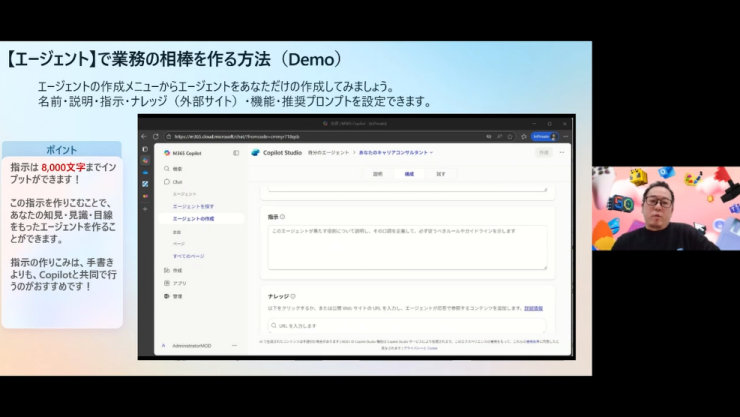This screenshot has height=417, width=740.
Task: Select the Copilot tab in vertical tab strip
Action: point(145,161)
